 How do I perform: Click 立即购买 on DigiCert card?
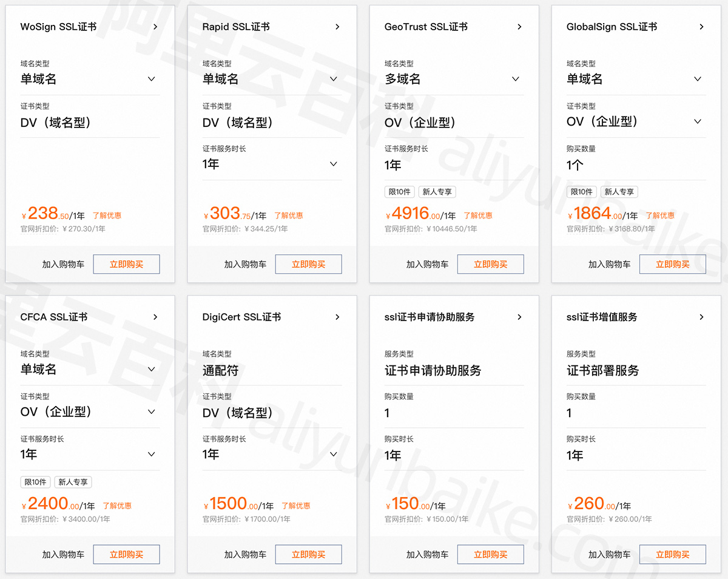click(x=308, y=554)
